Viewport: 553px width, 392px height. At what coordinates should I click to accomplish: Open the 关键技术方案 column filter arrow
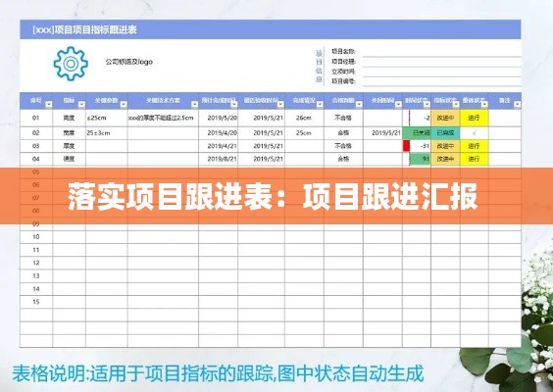(x=194, y=104)
